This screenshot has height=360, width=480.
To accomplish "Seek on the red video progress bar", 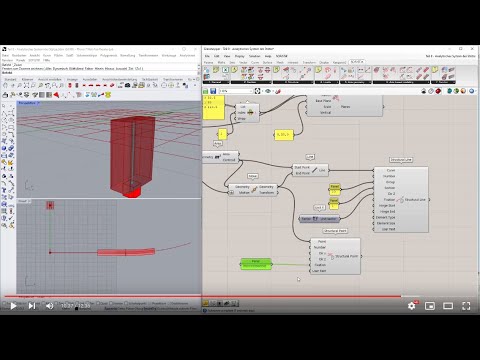I will click(240, 296).
